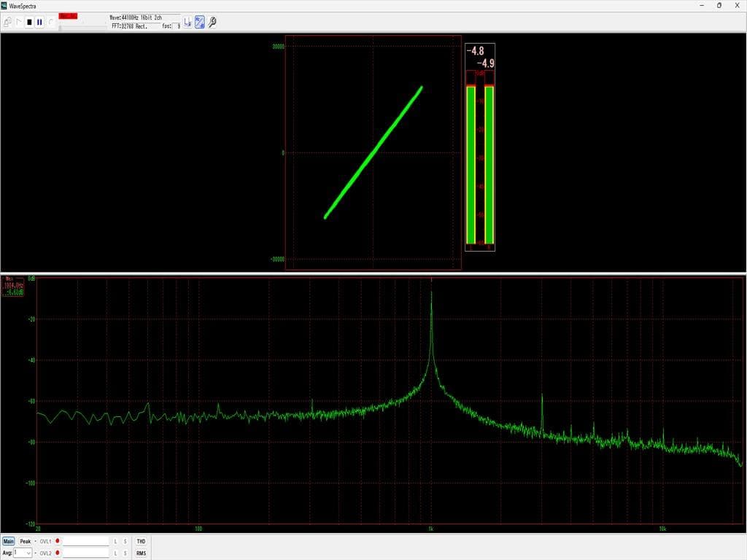747x560 pixels.
Task: Pause the spectrum analysis
Action: 39,22
